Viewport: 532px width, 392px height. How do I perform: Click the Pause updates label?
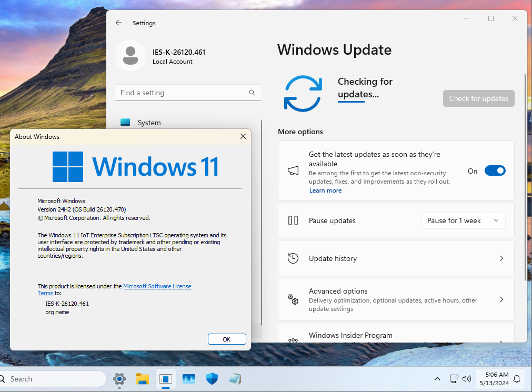click(332, 220)
